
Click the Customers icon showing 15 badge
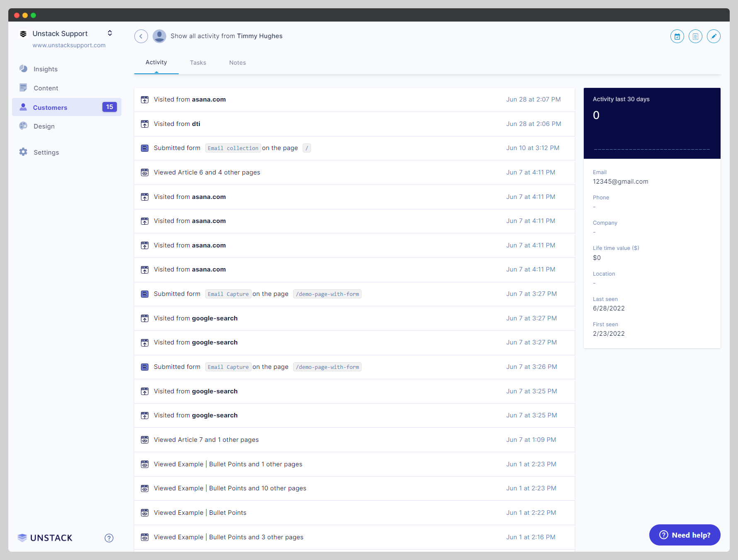click(23, 107)
